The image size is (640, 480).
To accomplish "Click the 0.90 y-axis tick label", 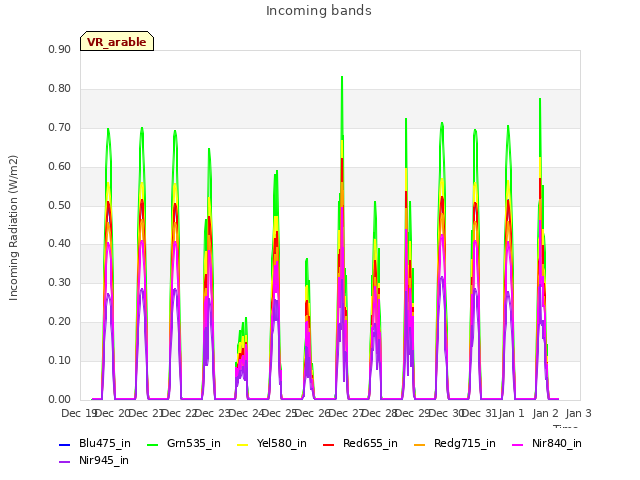I will pyautogui.click(x=60, y=49).
